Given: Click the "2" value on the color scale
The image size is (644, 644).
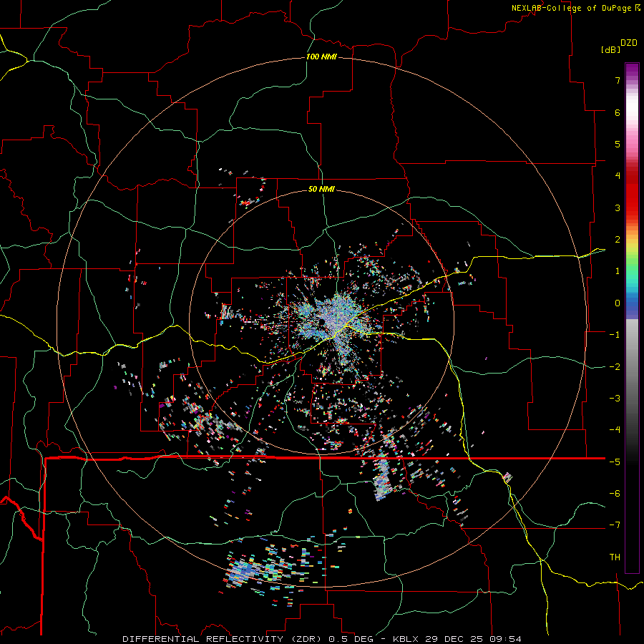Looking at the screenshot, I should coord(618,240).
